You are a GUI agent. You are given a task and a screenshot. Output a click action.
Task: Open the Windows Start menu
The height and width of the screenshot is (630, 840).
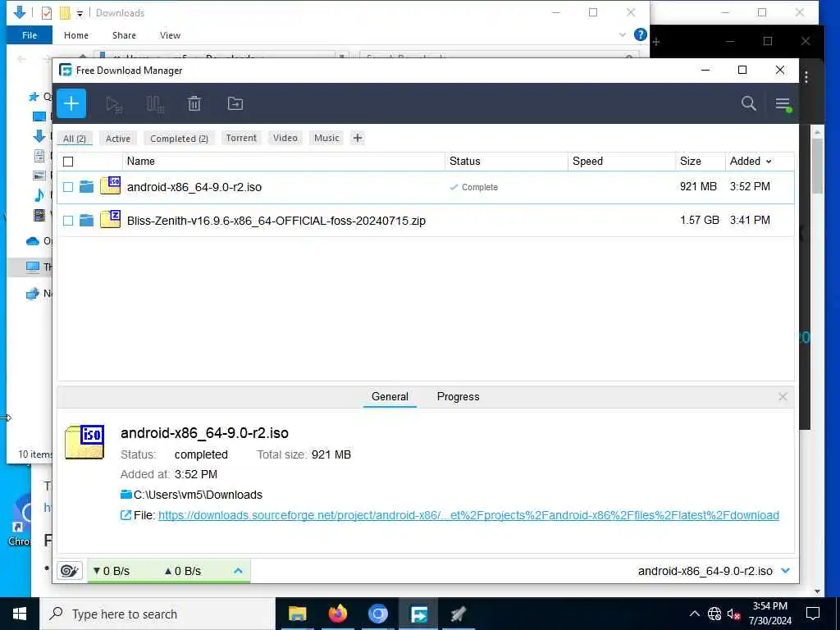20,614
